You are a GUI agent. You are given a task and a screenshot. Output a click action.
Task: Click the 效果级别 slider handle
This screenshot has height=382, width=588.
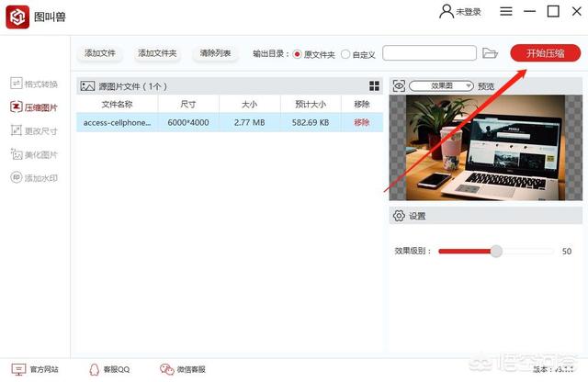point(496,251)
